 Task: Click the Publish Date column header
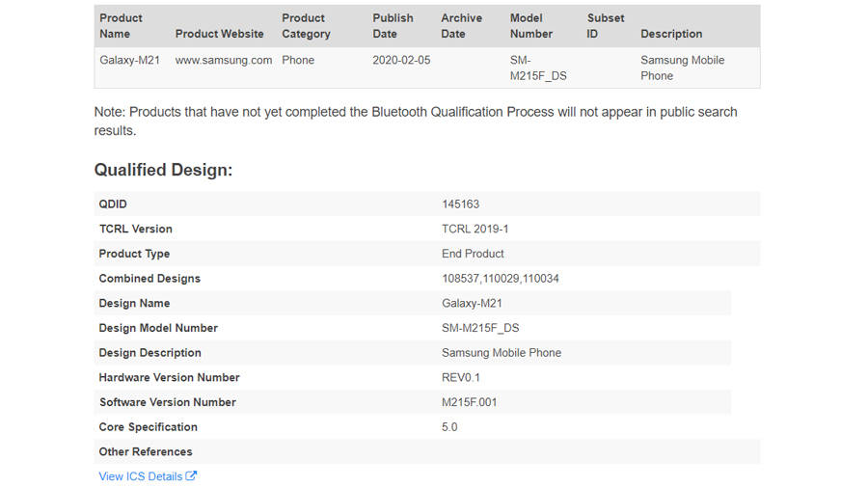pyautogui.click(x=393, y=26)
